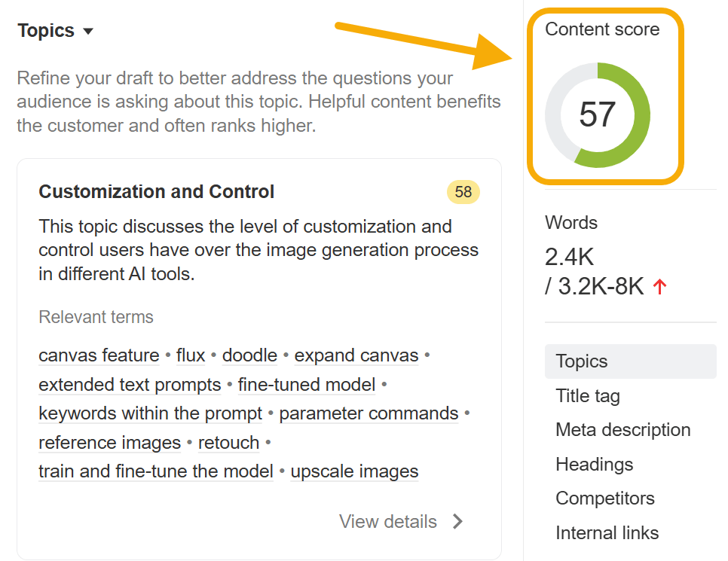Go to Meta description section
The image size is (728, 561).
pos(622,430)
